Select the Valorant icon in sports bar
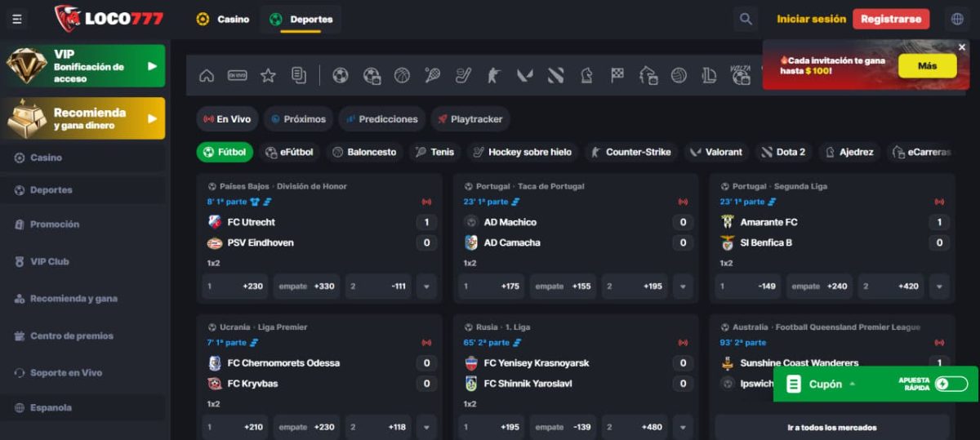Screen dimensions: 980x440 point(525,76)
